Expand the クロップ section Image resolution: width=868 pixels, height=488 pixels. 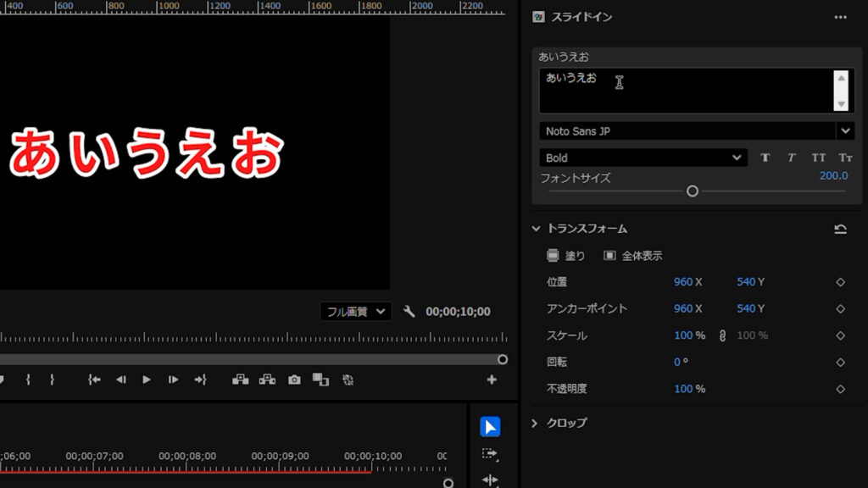(535, 423)
